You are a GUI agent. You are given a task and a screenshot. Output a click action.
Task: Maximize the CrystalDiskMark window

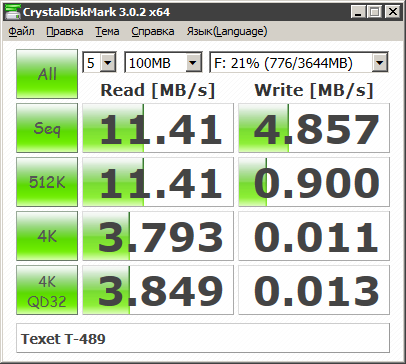tap(375, 12)
